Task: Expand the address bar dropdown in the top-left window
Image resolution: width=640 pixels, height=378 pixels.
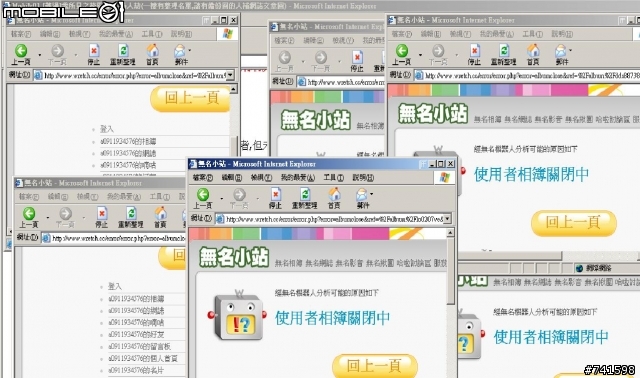Action: (230, 75)
